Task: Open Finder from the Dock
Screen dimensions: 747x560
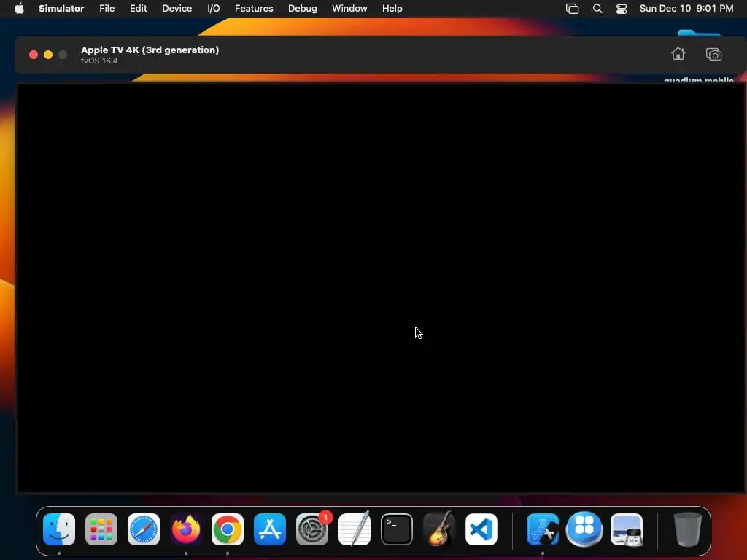Action: pyautogui.click(x=59, y=529)
